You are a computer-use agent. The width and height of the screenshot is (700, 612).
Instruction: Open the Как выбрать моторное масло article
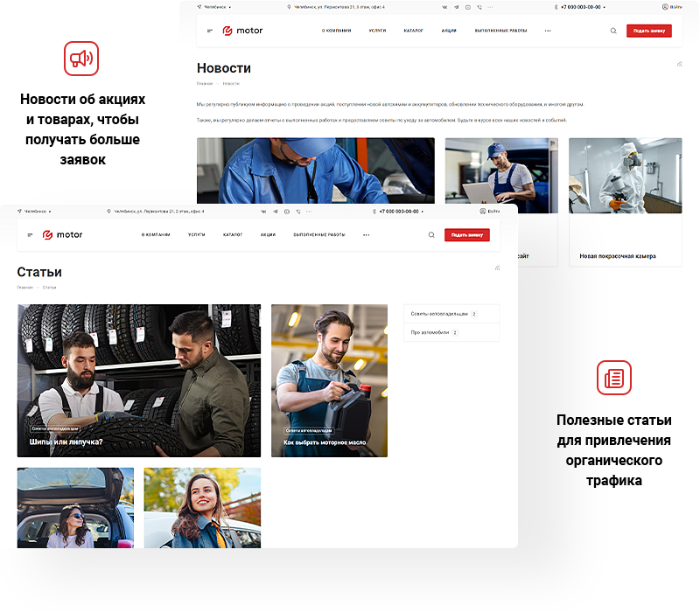click(x=329, y=380)
